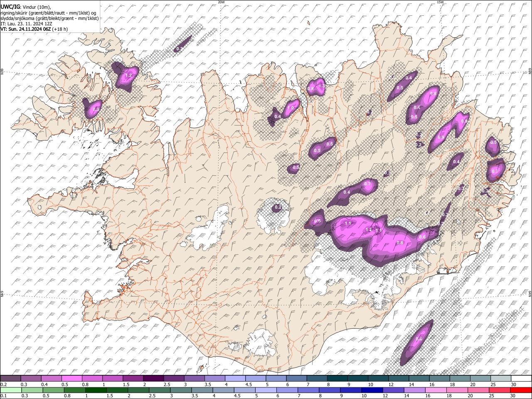
Task: Select the "IT: Lau. 23. 11. 2024 12Z" line
Action: [x=26, y=24]
